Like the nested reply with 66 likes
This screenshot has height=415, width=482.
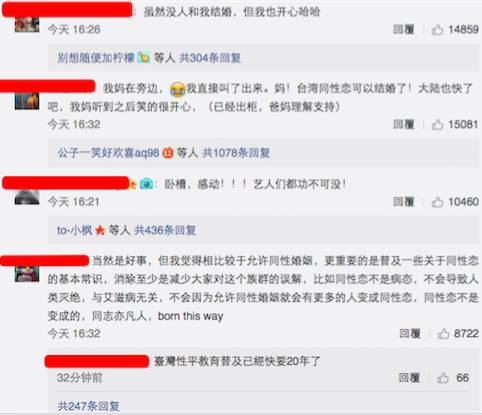tap(443, 378)
